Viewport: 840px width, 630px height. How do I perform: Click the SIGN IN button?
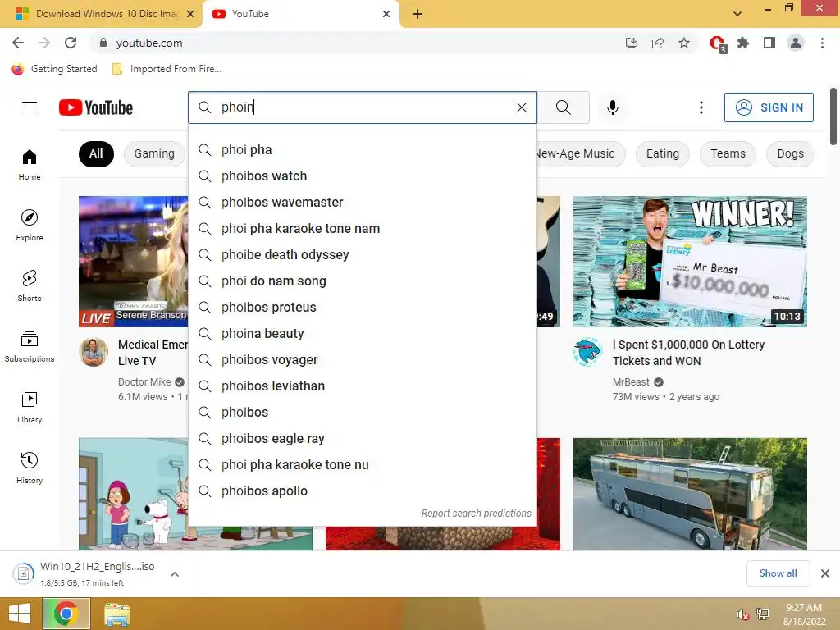pos(769,107)
